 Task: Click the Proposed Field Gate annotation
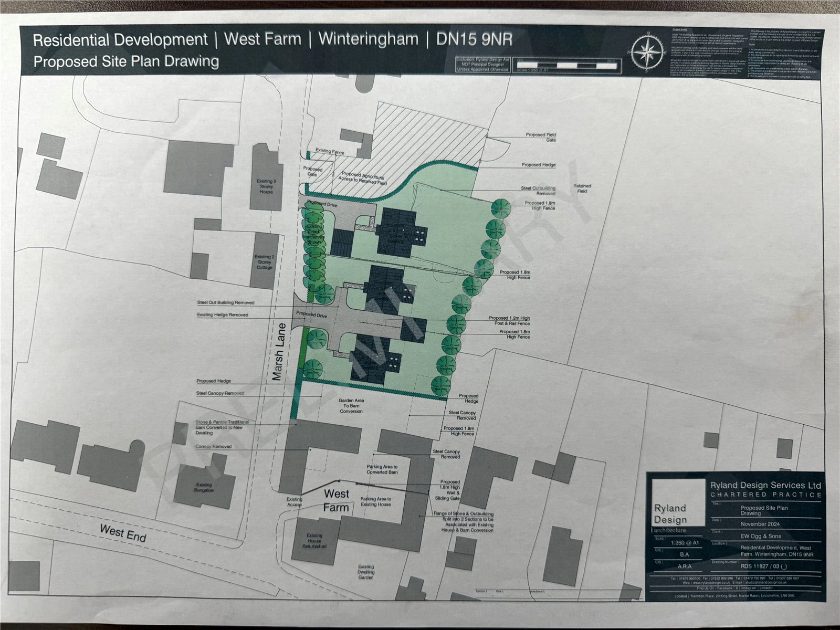point(540,137)
